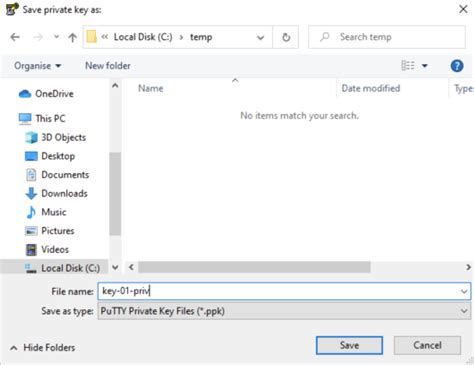
Task: Open Pictures in the sidebar
Action: 50,230
